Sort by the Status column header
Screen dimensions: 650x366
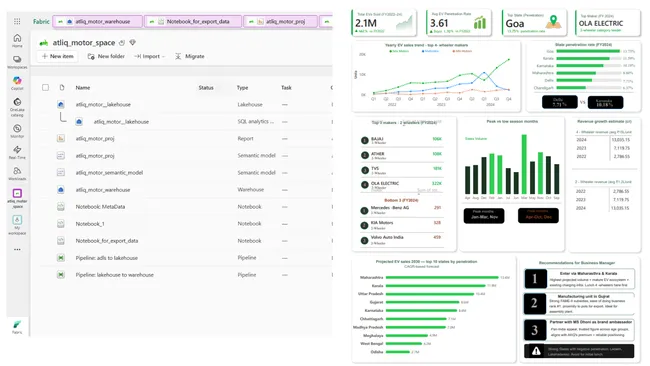pos(206,87)
